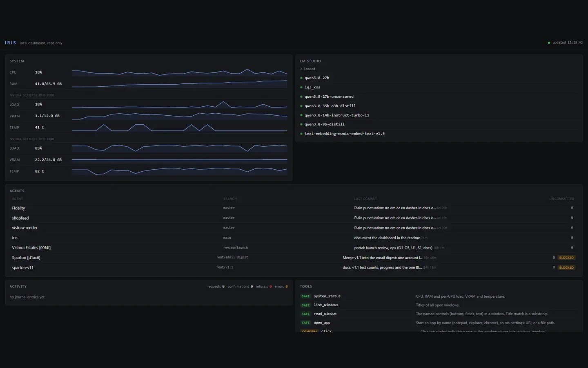Click the BLOCKED badge on the Sparton [d1ac6] row

tap(566, 258)
